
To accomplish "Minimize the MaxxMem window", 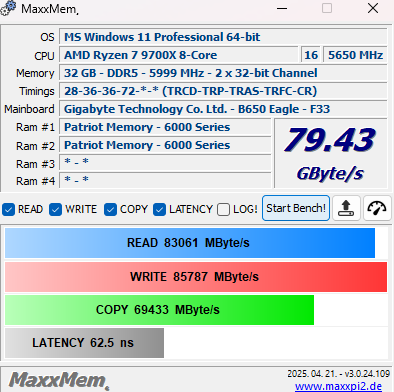I will [x=282, y=8].
